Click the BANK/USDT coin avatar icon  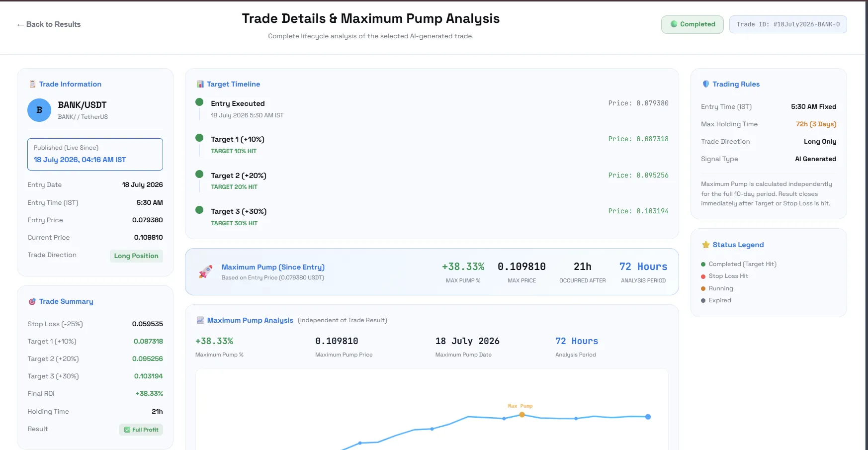click(x=39, y=110)
